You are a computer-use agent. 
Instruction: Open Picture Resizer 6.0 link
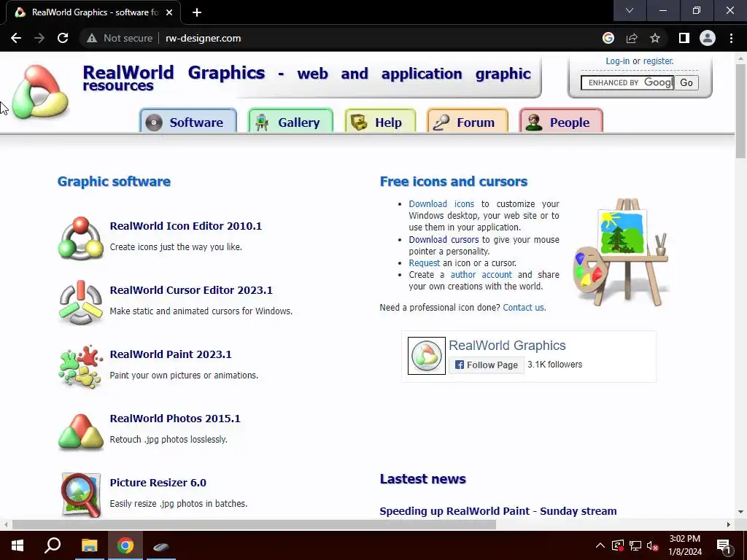click(158, 483)
